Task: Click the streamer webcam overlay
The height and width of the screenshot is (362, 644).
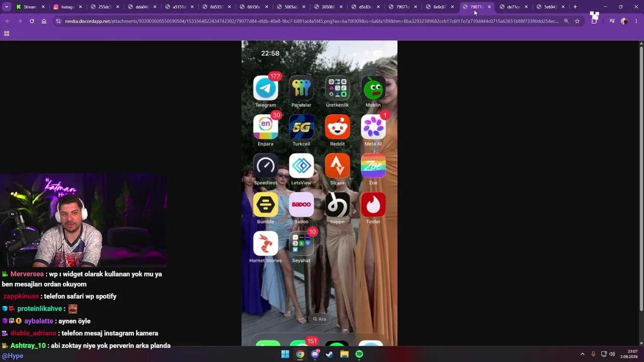Action: 84,220
